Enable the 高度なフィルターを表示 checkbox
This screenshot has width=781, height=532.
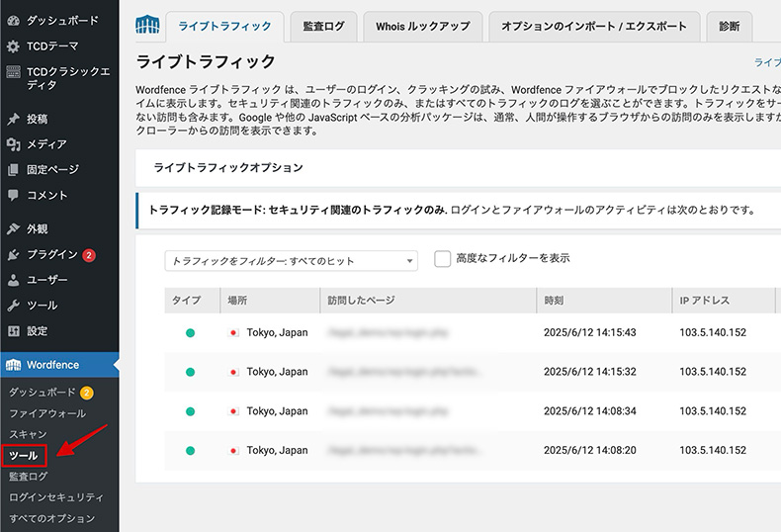click(x=442, y=258)
